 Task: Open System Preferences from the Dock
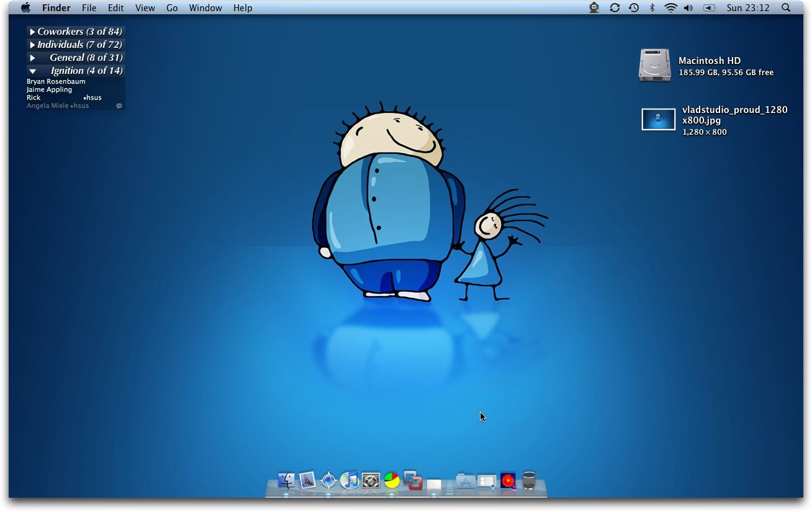click(371, 480)
